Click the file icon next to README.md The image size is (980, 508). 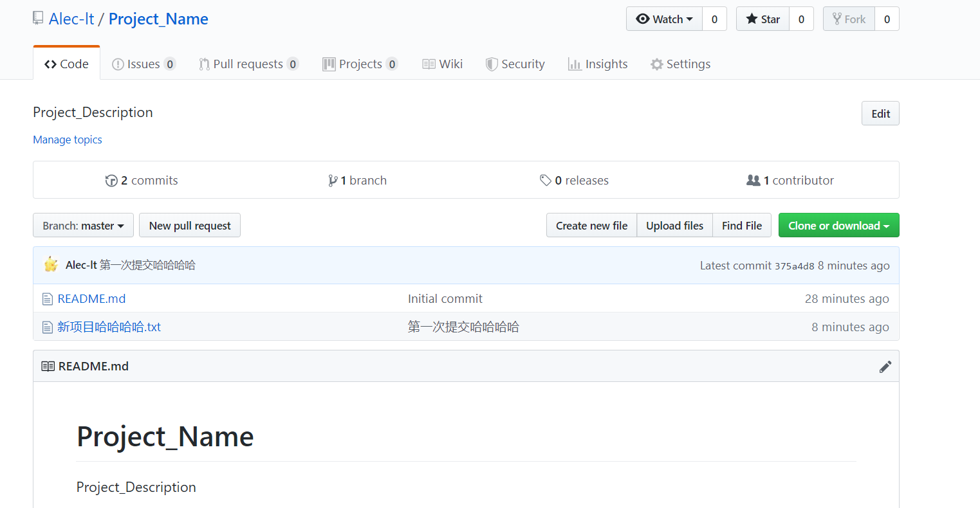47,299
